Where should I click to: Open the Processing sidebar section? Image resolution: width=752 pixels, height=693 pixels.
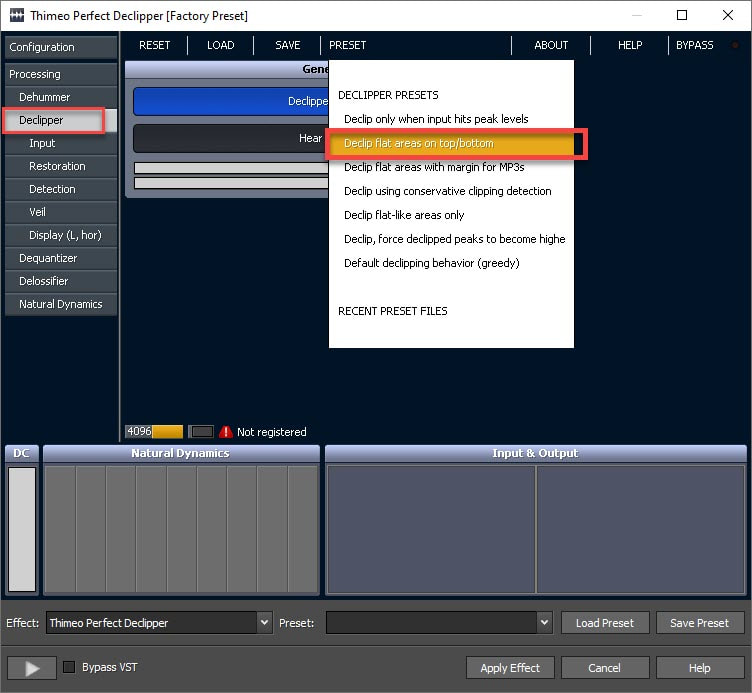(61, 74)
